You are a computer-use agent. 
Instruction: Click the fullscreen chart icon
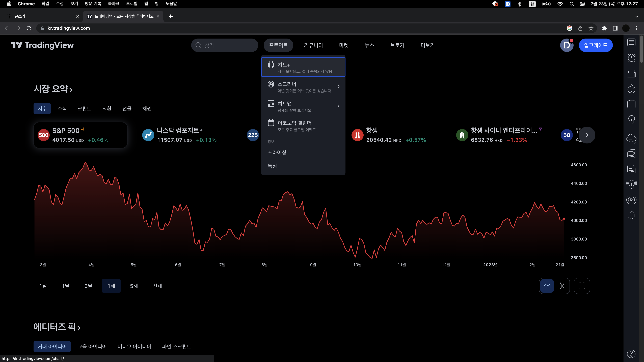[582, 286]
